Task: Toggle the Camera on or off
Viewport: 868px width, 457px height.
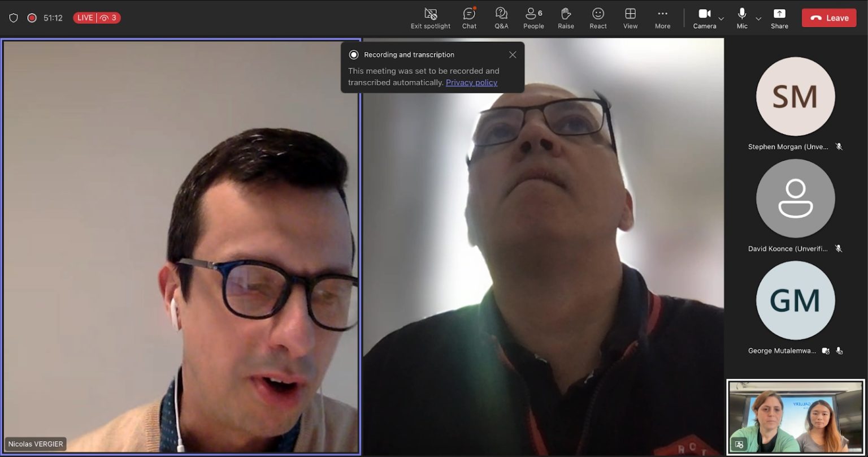Action: [704, 18]
